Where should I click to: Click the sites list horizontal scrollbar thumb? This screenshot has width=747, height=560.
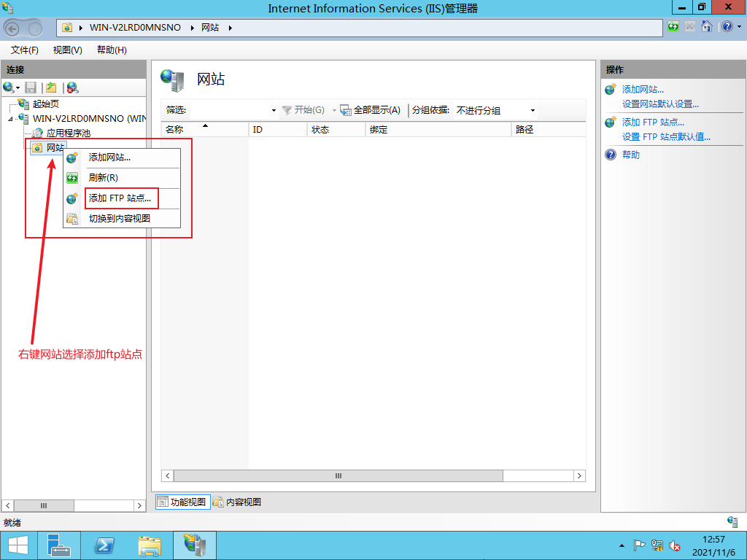click(338, 475)
